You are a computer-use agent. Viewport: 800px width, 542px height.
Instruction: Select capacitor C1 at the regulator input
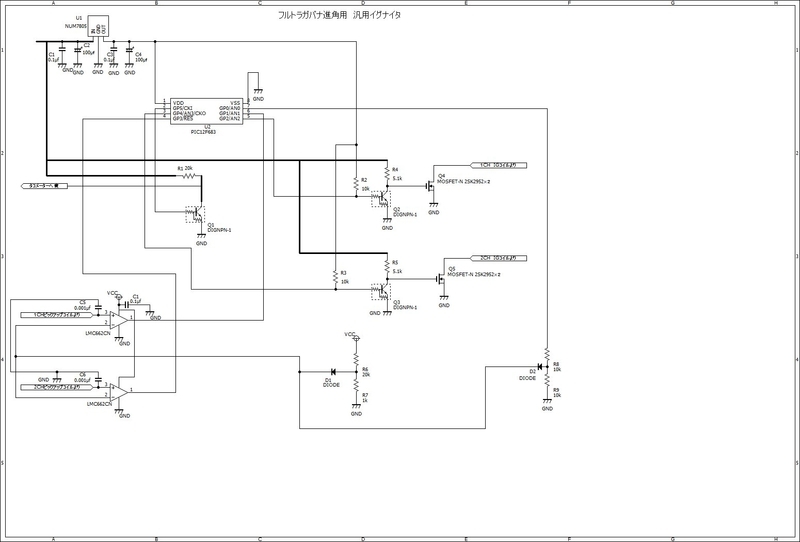pos(62,51)
